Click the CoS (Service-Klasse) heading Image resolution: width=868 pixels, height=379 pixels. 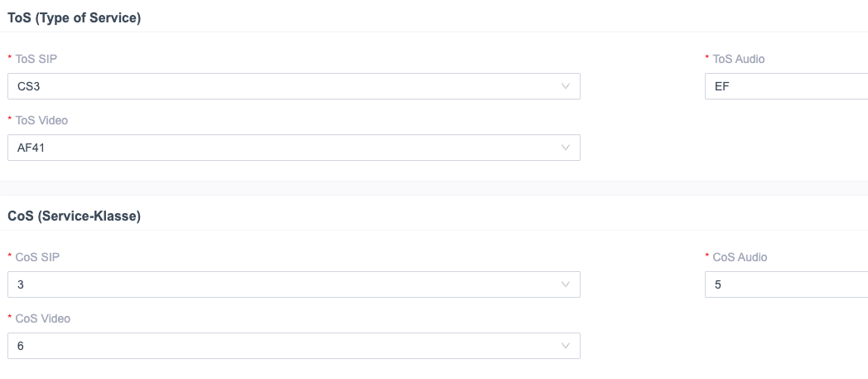pos(74,216)
